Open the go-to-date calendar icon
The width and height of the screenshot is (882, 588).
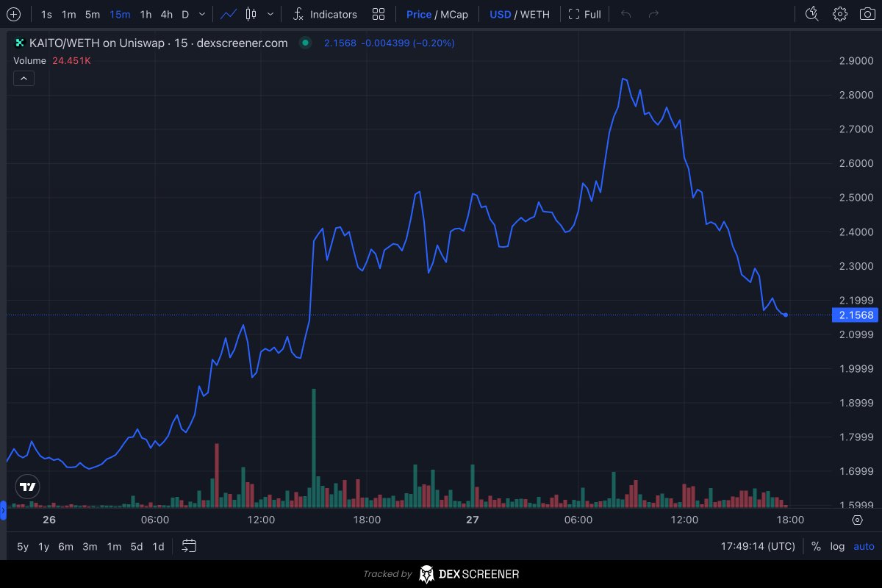(189, 546)
